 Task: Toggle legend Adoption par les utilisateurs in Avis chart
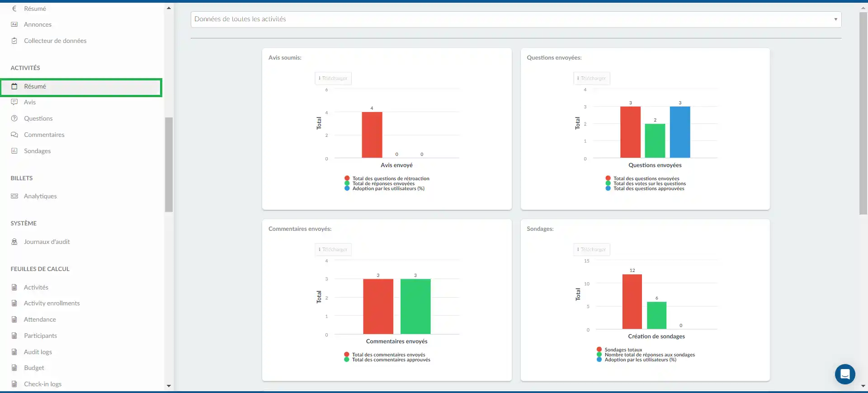pyautogui.click(x=385, y=188)
